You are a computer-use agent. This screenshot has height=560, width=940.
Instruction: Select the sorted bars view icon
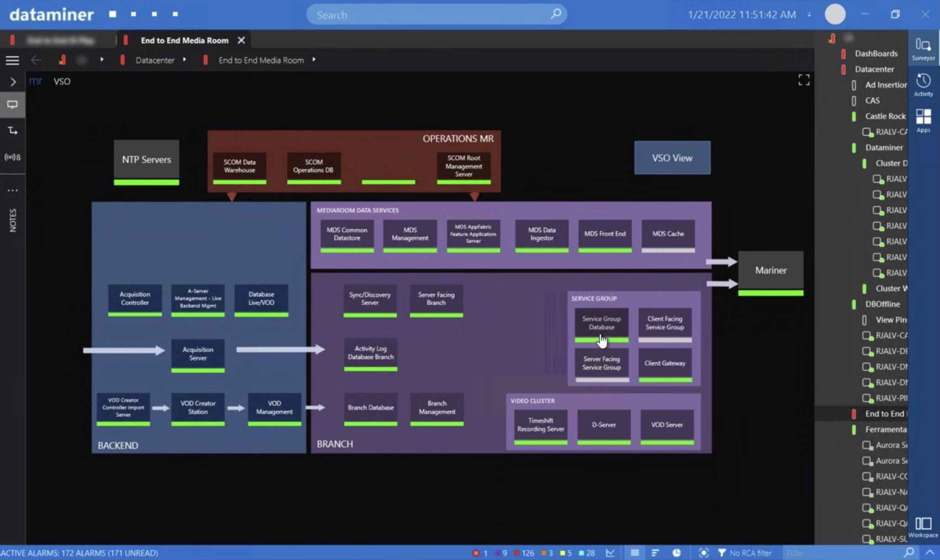tap(655, 553)
